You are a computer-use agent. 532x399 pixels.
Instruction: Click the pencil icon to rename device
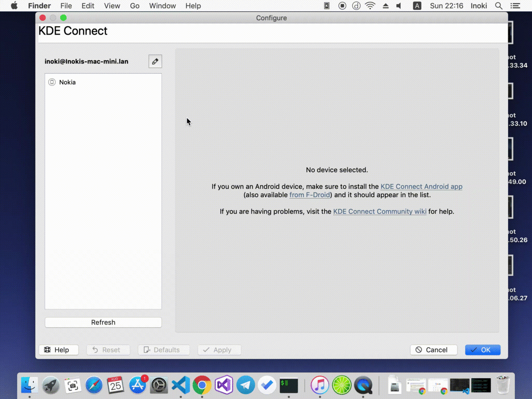[x=155, y=62]
